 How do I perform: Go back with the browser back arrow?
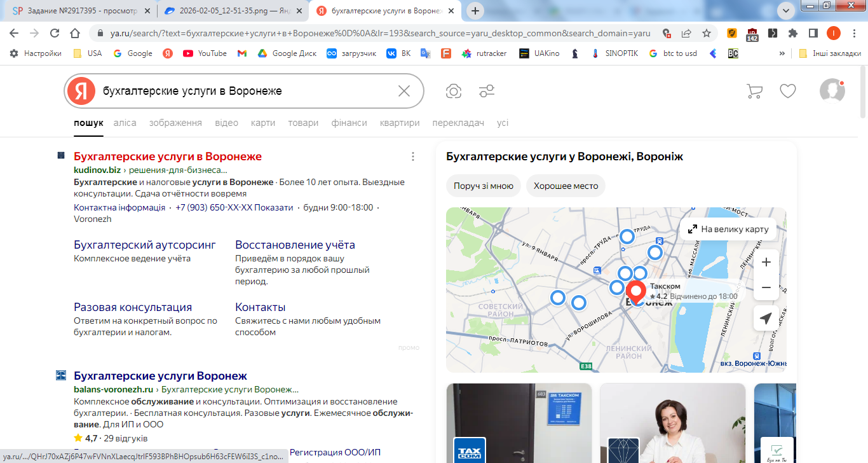[13, 33]
